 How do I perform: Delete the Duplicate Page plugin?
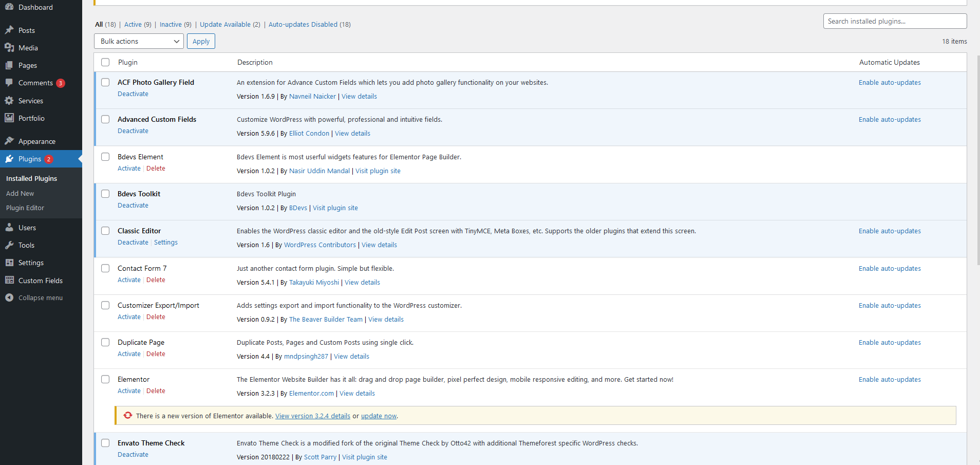click(x=156, y=354)
